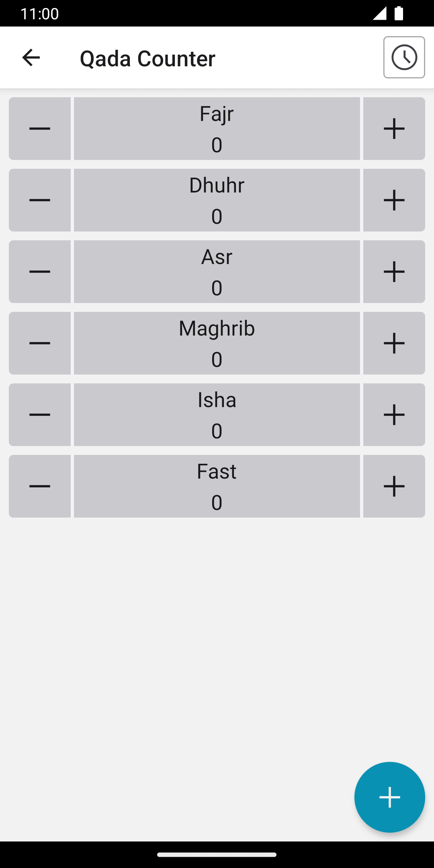
Task: Reduce the Isha counter
Action: point(40,415)
